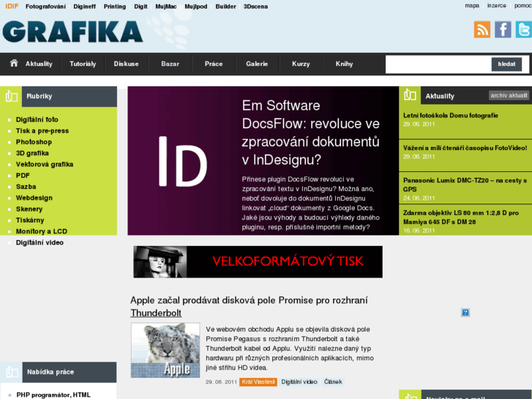
Task: Select 3D grafika category
Action: pyautogui.click(x=32, y=153)
